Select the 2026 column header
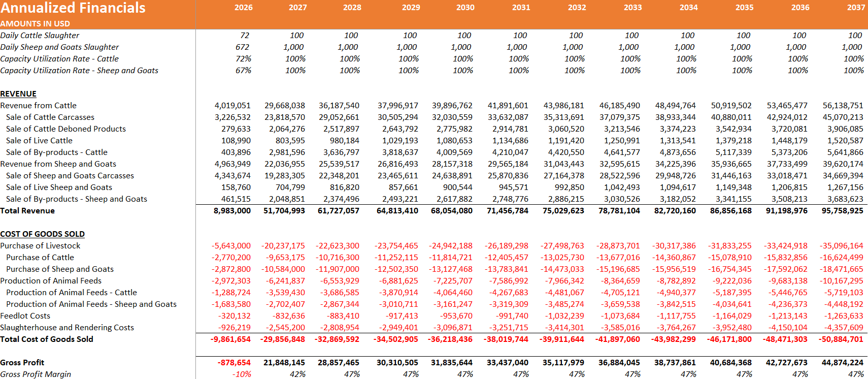This screenshot has height=379, width=868. point(244,8)
